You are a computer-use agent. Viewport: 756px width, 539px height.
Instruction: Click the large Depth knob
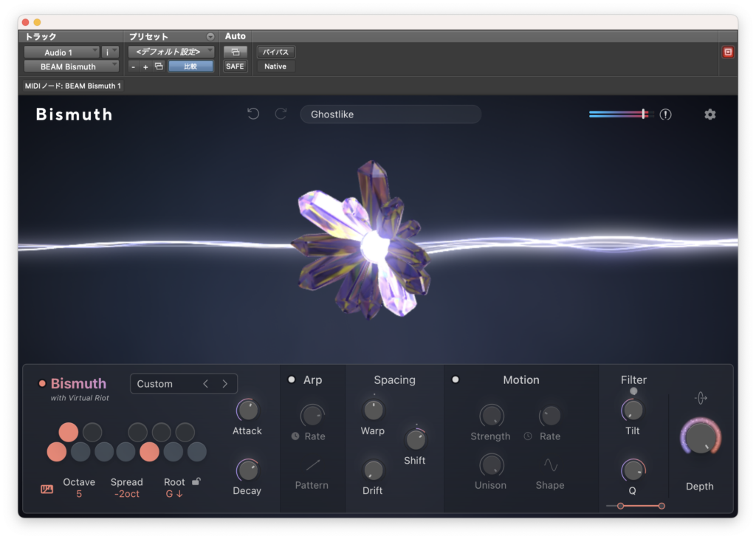[x=701, y=438]
